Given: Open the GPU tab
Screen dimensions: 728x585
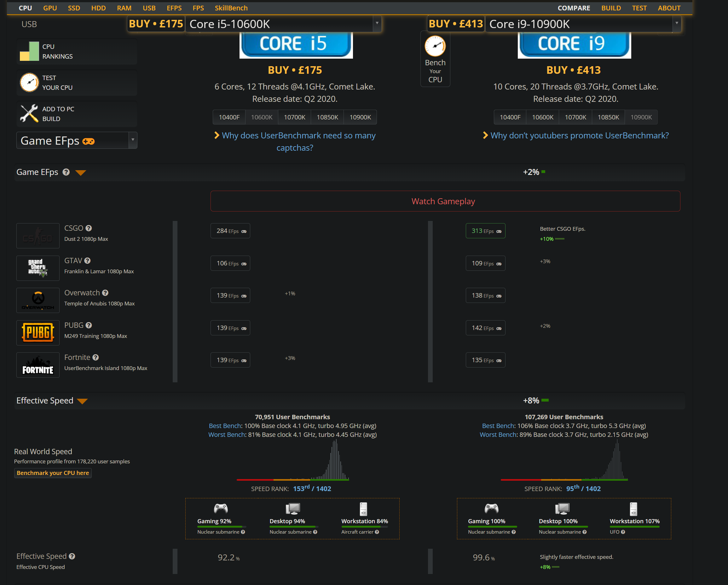Looking at the screenshot, I should coord(50,8).
